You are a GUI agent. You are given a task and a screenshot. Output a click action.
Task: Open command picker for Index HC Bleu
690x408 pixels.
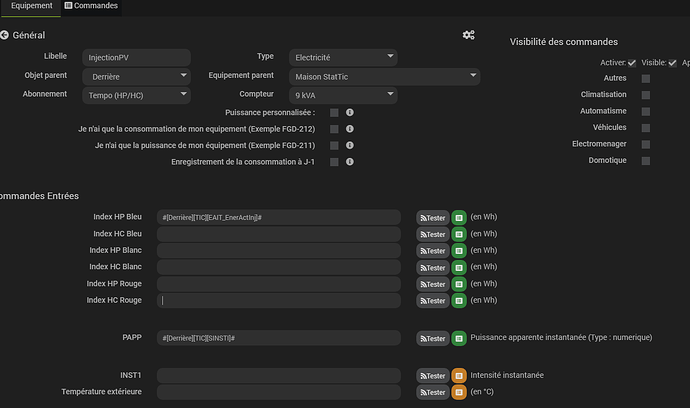pos(459,234)
